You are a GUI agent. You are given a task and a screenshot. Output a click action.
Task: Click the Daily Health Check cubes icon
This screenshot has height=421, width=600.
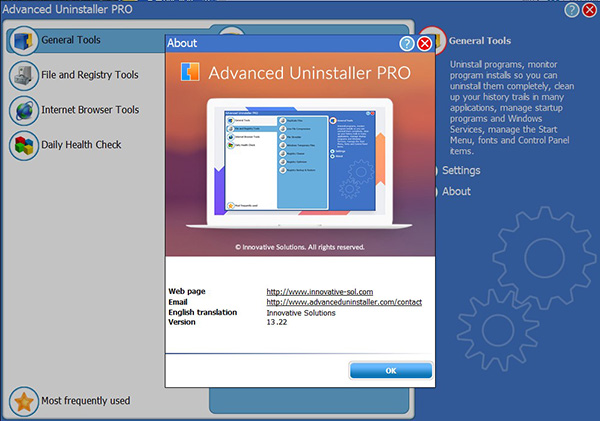(23, 145)
